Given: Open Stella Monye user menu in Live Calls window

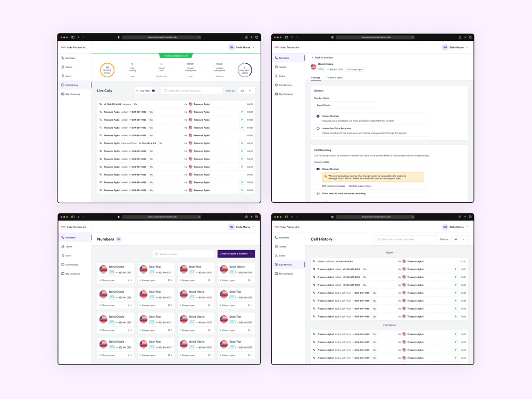Looking at the screenshot, I should [242, 47].
